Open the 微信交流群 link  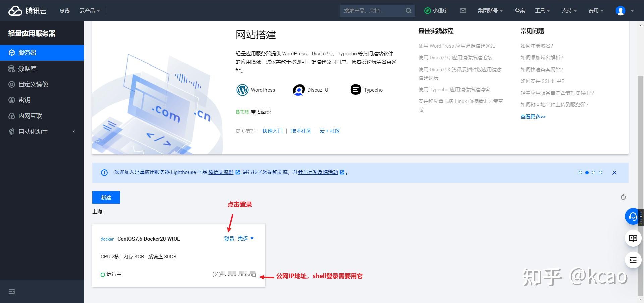tap(221, 172)
